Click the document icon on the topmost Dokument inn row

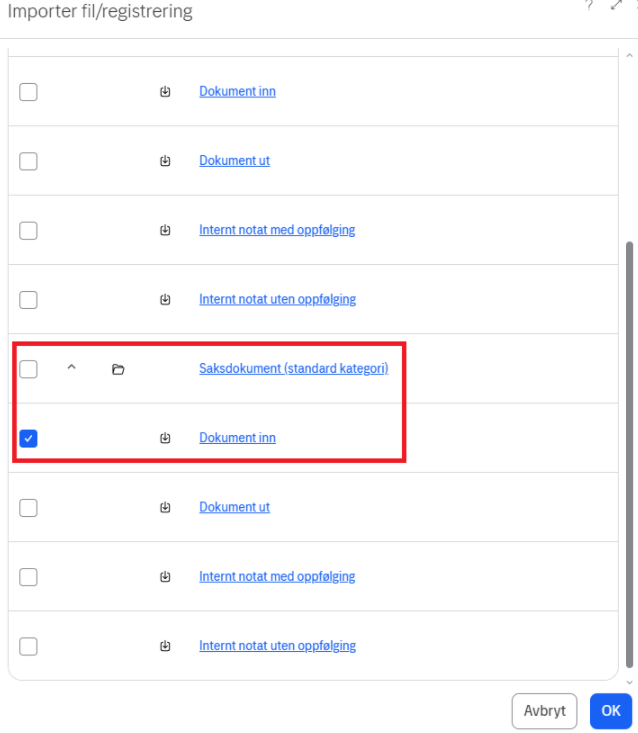[165, 92]
